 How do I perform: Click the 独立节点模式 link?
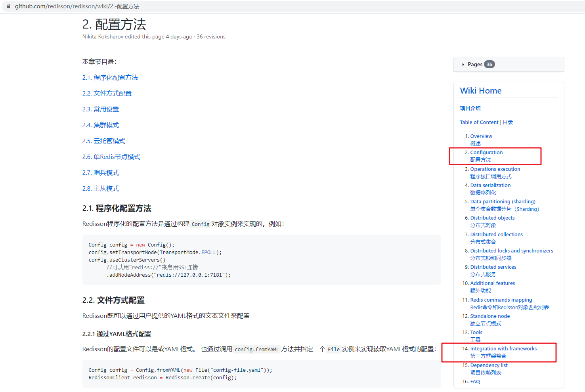coord(486,323)
